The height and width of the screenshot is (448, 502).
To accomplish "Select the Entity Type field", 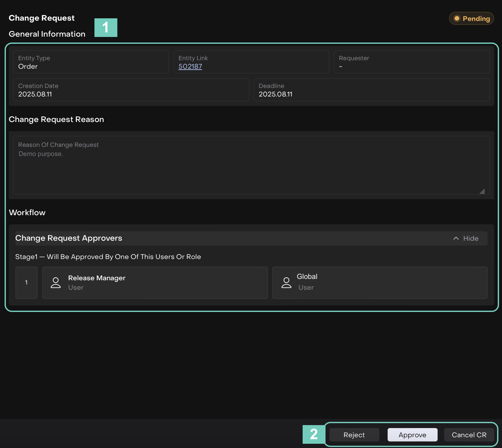I will (x=91, y=62).
